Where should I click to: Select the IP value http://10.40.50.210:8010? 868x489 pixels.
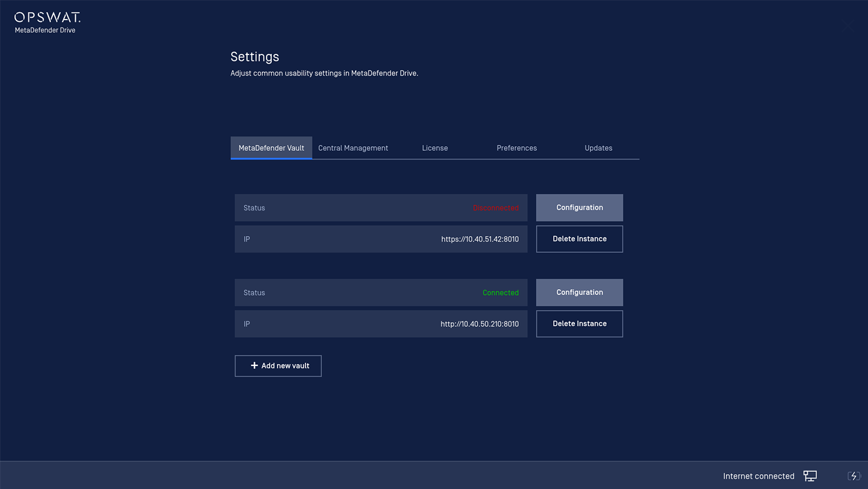click(479, 324)
